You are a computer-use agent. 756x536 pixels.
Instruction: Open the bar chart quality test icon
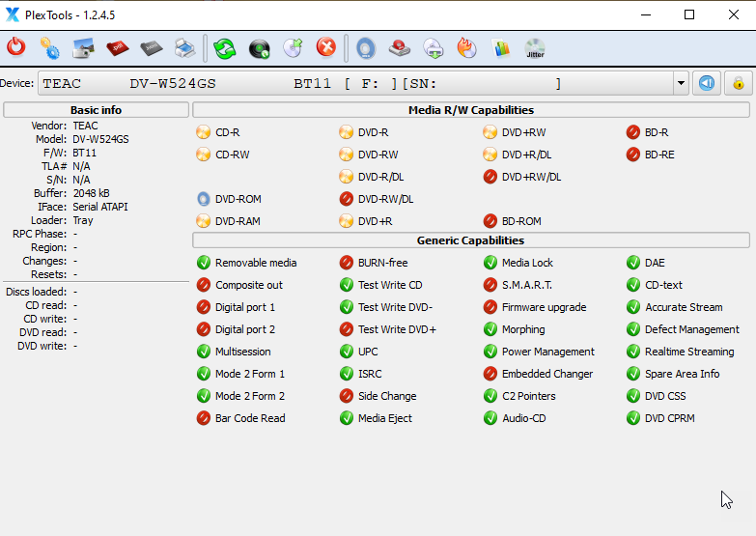[501, 47]
